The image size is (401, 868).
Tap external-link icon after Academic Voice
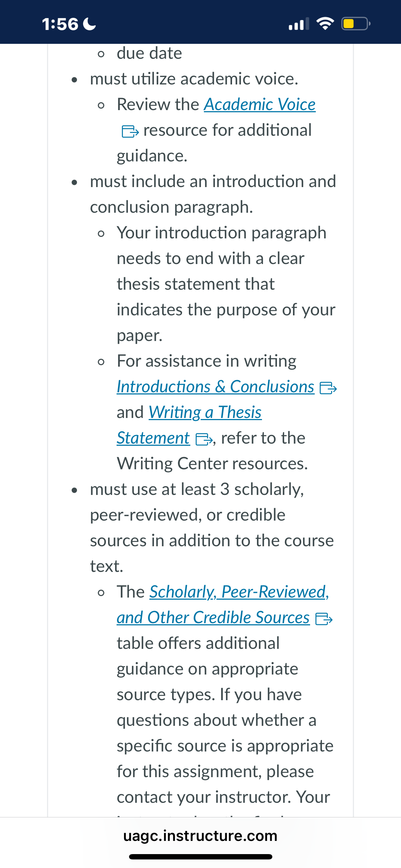(130, 131)
